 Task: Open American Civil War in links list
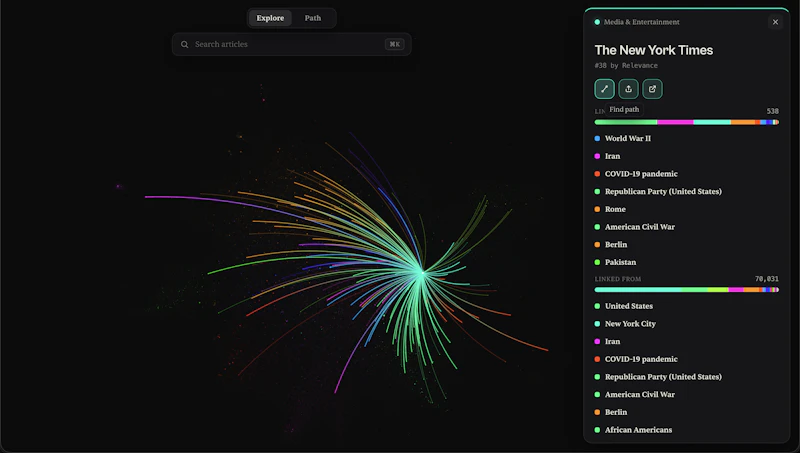pos(639,227)
